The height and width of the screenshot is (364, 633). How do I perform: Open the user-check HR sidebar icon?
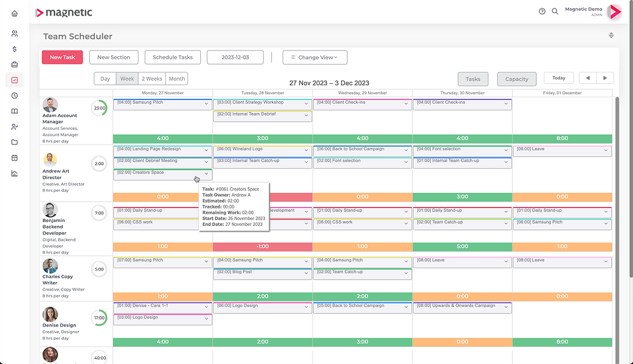pyautogui.click(x=14, y=126)
